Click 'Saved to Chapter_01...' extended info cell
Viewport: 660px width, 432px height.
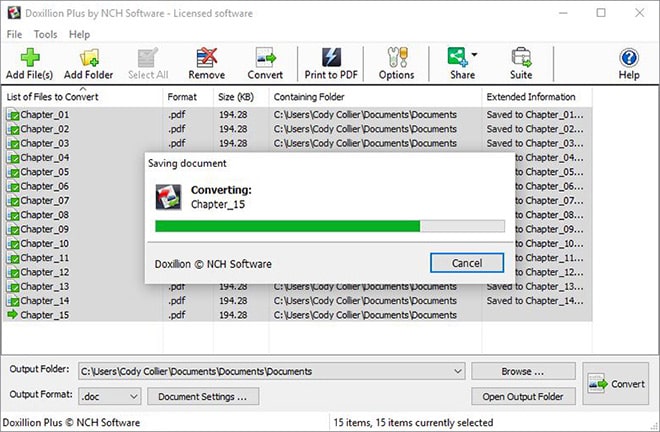[535, 115]
